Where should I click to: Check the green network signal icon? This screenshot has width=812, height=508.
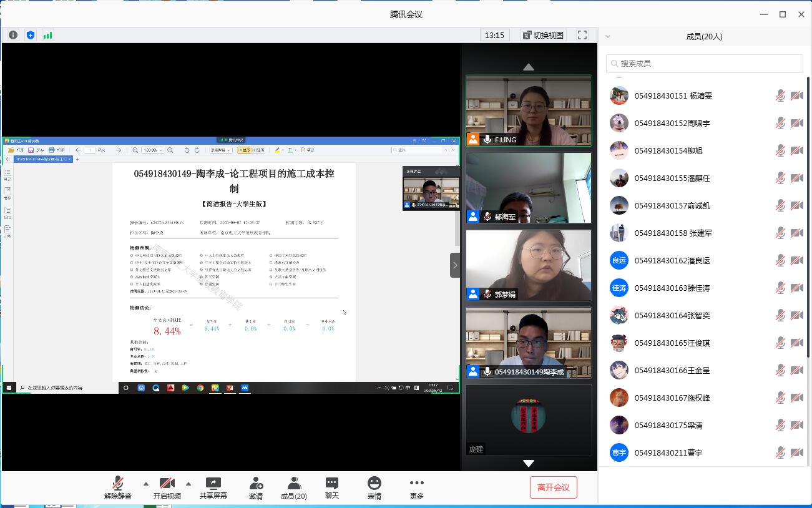(47, 35)
